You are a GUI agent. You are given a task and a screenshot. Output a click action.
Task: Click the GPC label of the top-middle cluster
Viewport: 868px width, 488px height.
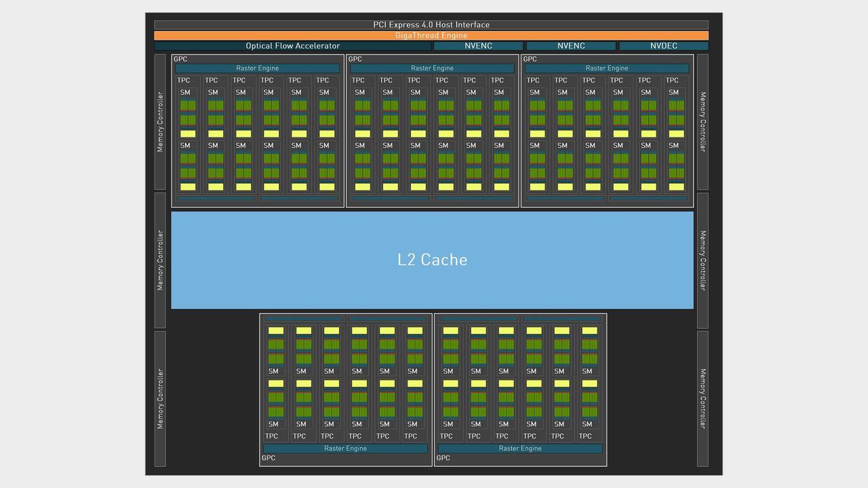(355, 59)
